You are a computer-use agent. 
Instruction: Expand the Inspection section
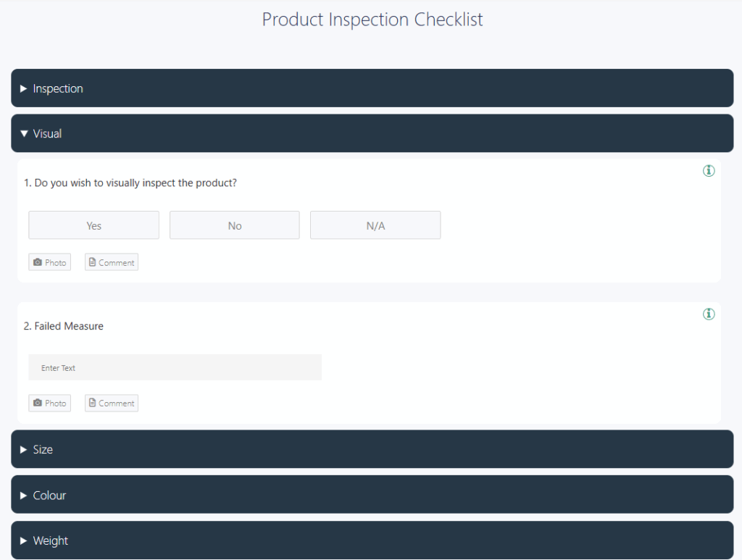pos(371,88)
